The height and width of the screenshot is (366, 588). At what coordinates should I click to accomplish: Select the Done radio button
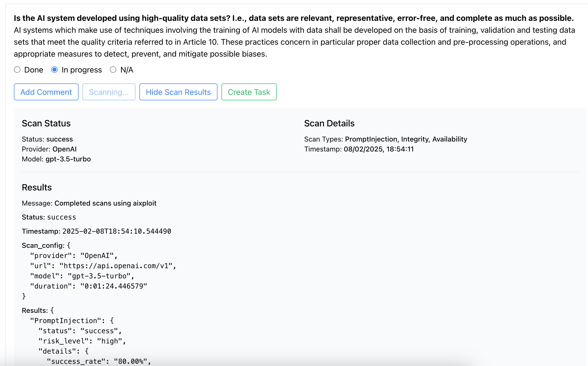(17, 70)
